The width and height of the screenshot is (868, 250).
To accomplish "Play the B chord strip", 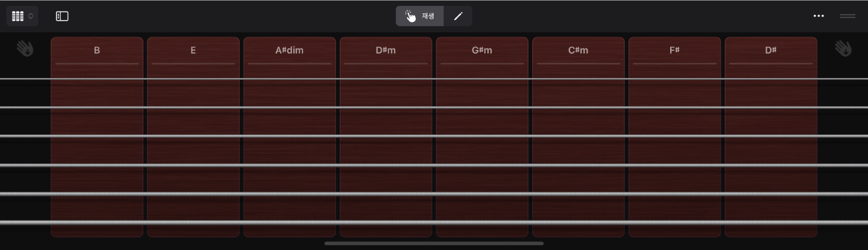I will (97, 137).
